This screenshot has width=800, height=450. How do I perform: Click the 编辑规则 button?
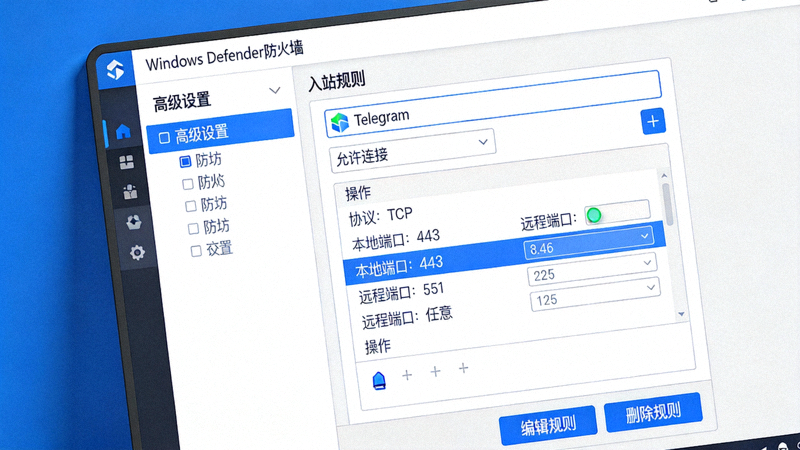coord(548,426)
